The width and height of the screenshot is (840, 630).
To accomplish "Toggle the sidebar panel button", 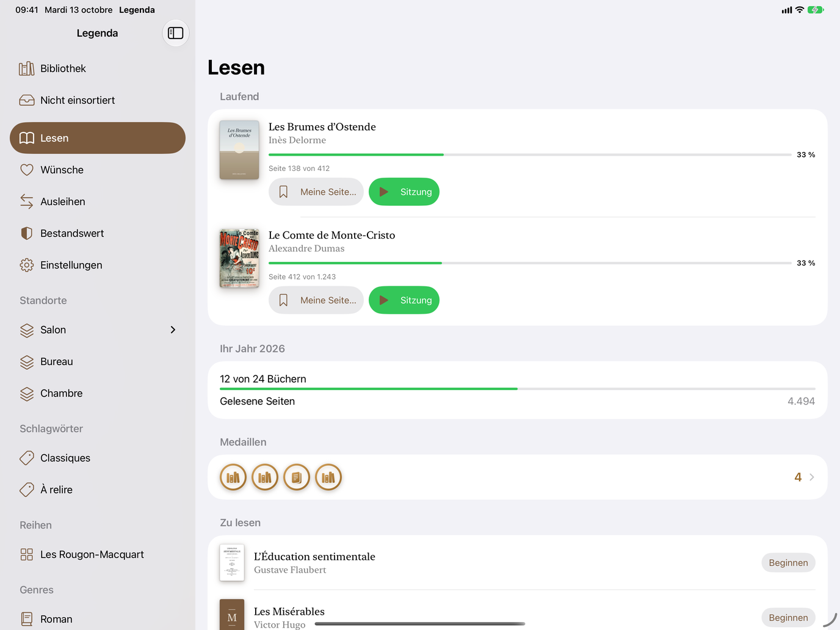I will pos(176,33).
